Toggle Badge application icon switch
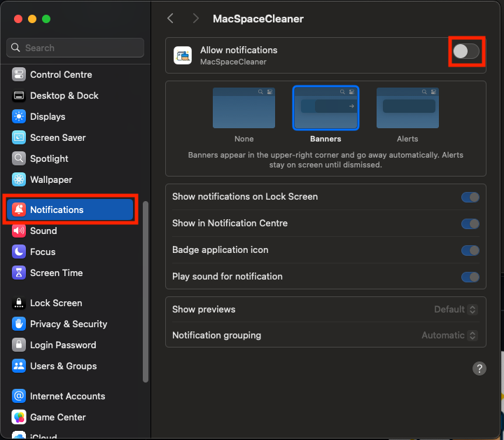The height and width of the screenshot is (440, 504). (x=470, y=250)
